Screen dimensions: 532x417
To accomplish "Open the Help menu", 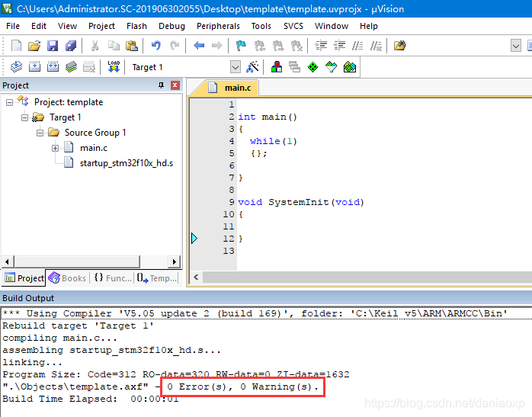I will point(368,26).
